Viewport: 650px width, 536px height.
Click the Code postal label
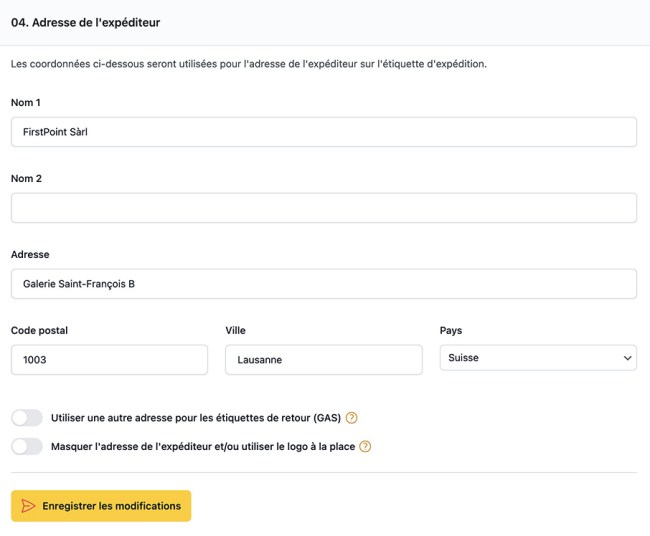click(39, 331)
